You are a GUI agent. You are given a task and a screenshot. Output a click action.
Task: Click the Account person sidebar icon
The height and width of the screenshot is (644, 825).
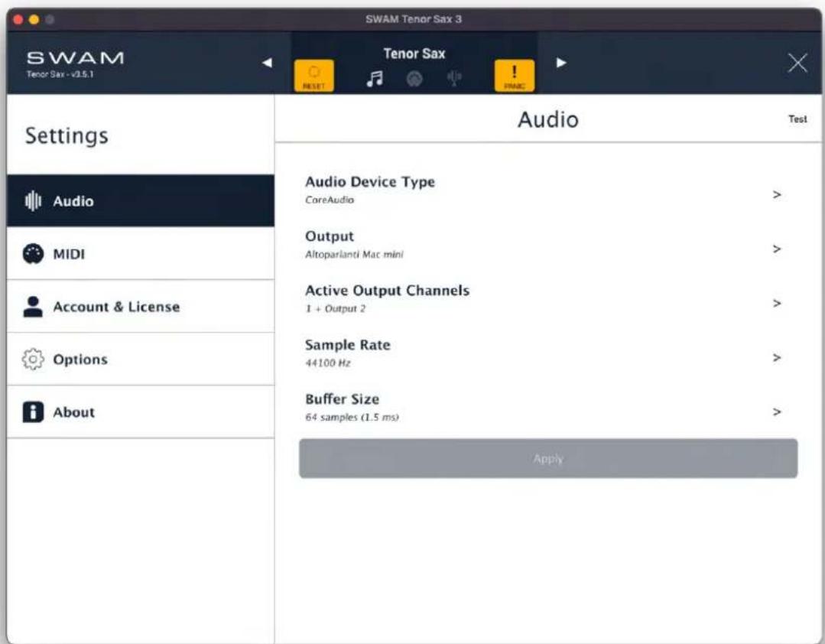[x=33, y=307]
